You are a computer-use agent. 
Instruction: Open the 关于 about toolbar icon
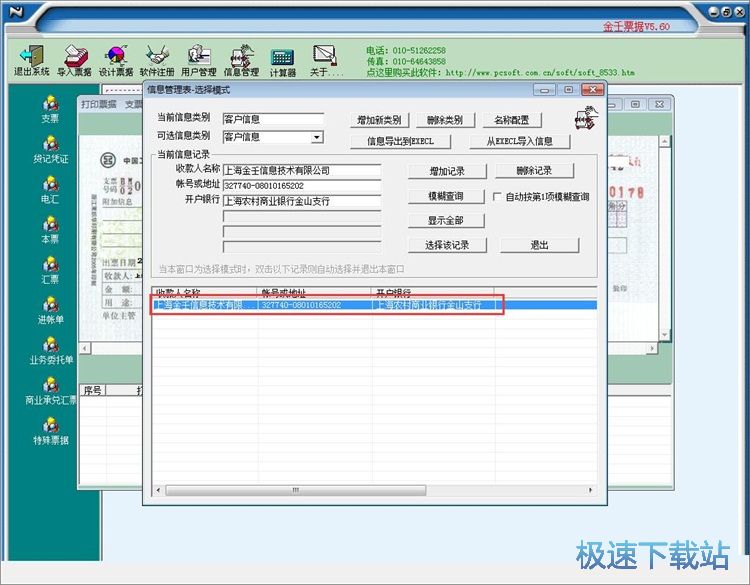click(326, 61)
